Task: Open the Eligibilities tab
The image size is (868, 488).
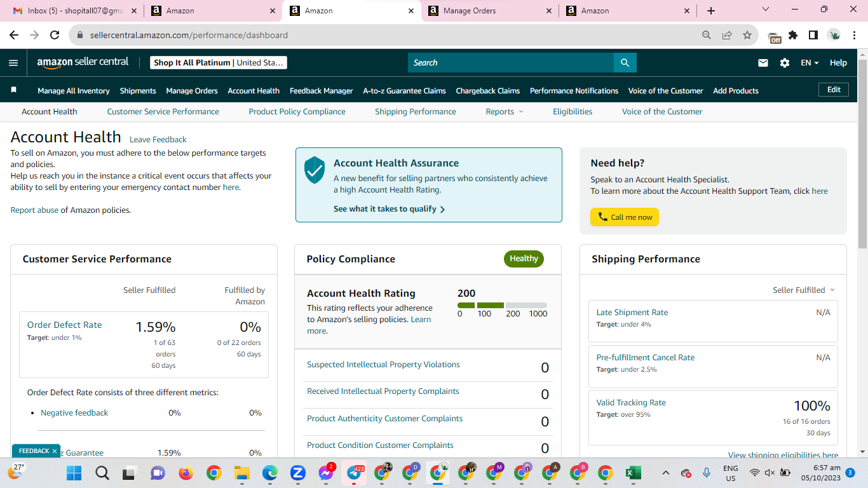Action: [573, 112]
